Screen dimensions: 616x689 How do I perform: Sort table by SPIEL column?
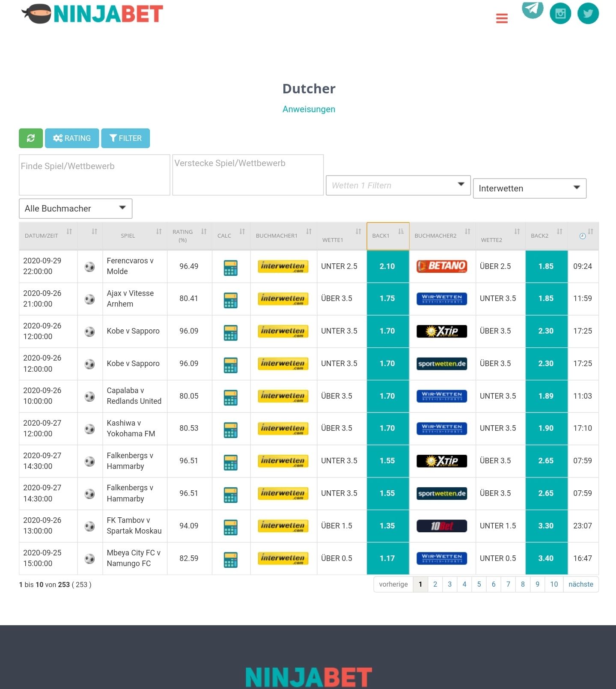(x=135, y=236)
